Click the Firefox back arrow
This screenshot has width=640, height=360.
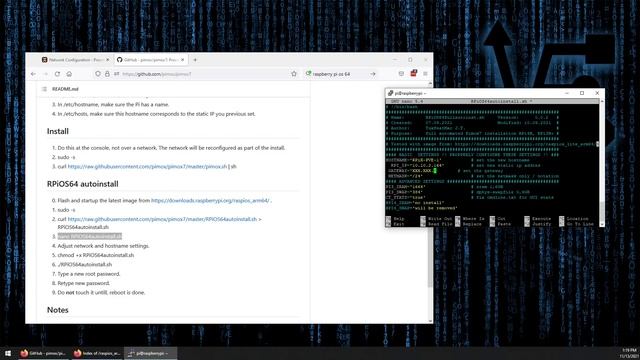pyautogui.click(x=33, y=74)
